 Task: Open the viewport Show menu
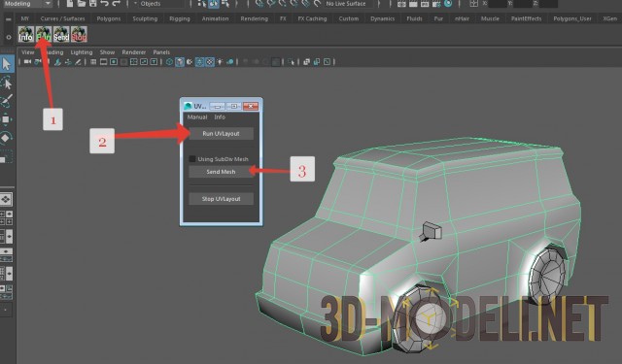point(107,52)
